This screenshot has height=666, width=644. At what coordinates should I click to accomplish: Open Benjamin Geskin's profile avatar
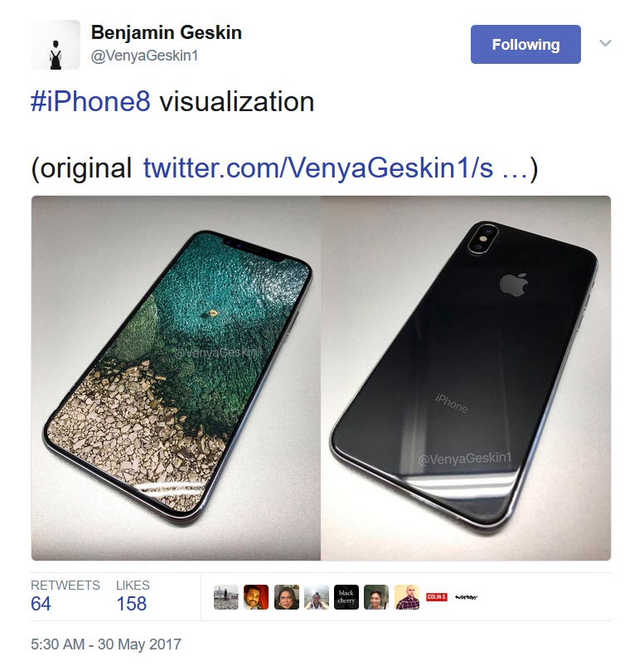pyautogui.click(x=56, y=45)
